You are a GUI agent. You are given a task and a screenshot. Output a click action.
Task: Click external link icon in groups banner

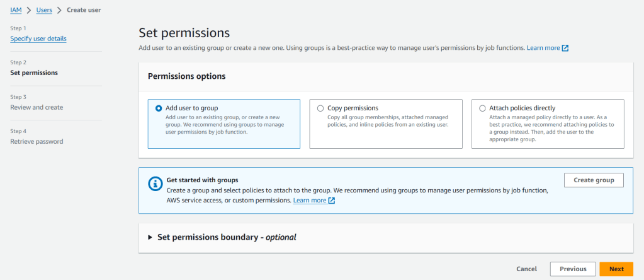point(332,201)
